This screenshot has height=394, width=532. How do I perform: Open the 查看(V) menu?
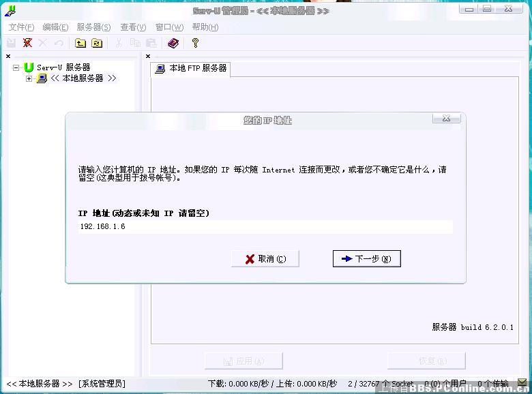(133, 27)
